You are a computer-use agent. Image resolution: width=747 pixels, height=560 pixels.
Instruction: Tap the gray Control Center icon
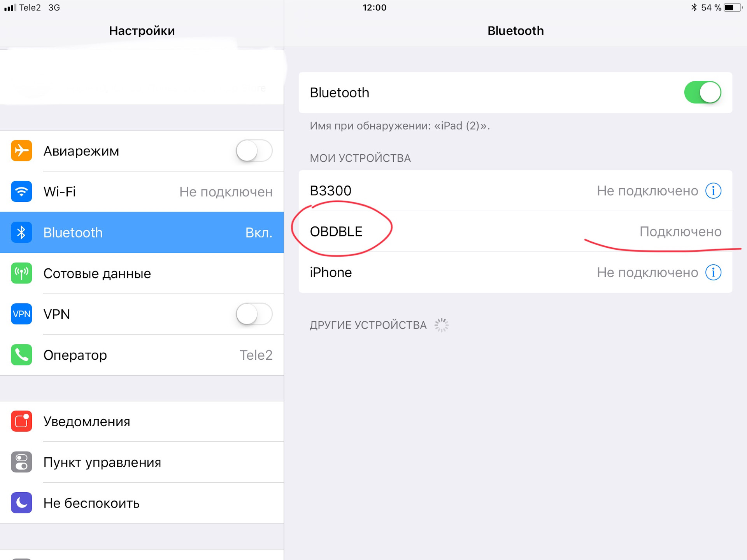click(x=21, y=462)
